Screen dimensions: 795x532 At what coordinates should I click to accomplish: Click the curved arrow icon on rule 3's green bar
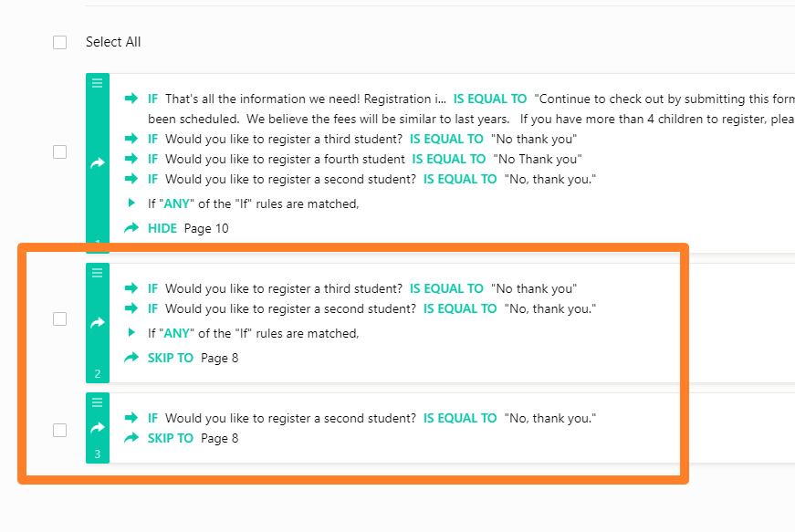pyautogui.click(x=97, y=427)
